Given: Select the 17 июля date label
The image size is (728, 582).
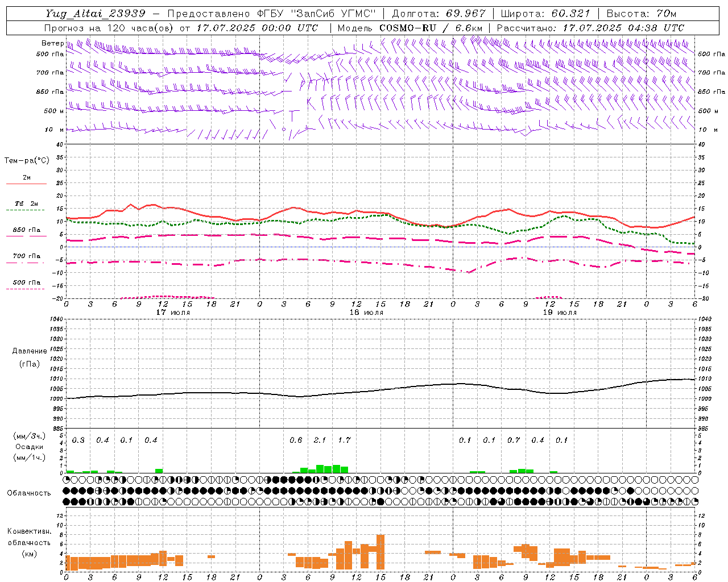Looking at the screenshot, I should [x=173, y=313].
